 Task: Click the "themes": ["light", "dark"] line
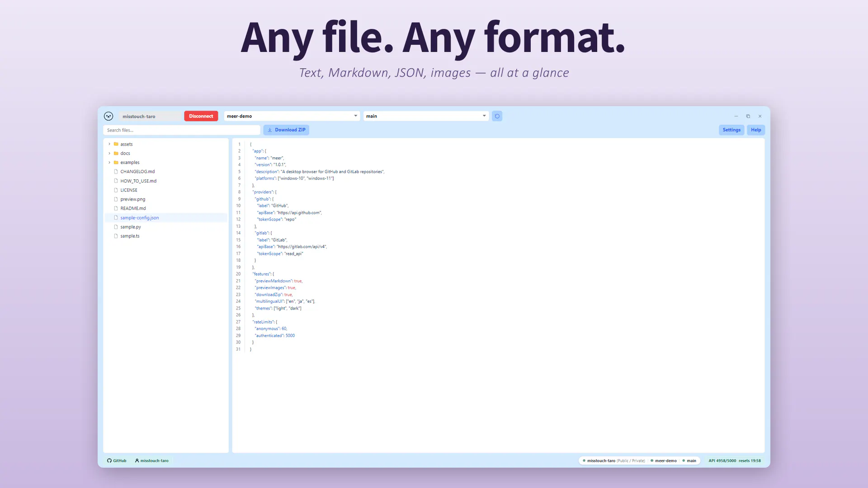278,309
